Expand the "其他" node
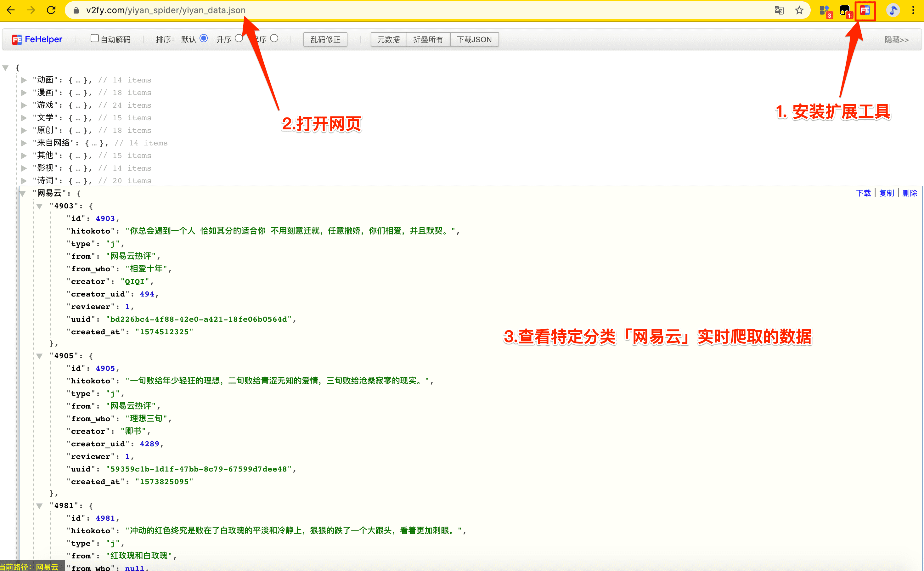The image size is (924, 571). 24,155
